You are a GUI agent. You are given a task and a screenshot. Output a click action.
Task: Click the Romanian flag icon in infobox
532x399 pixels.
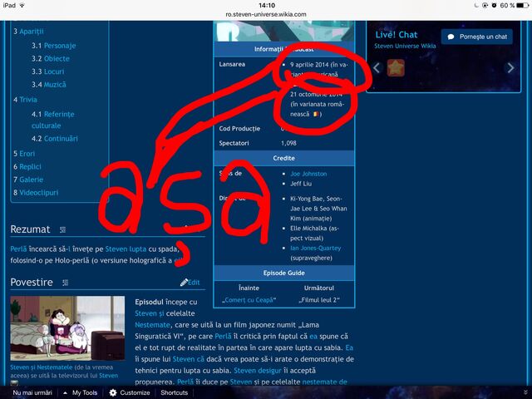click(316, 115)
